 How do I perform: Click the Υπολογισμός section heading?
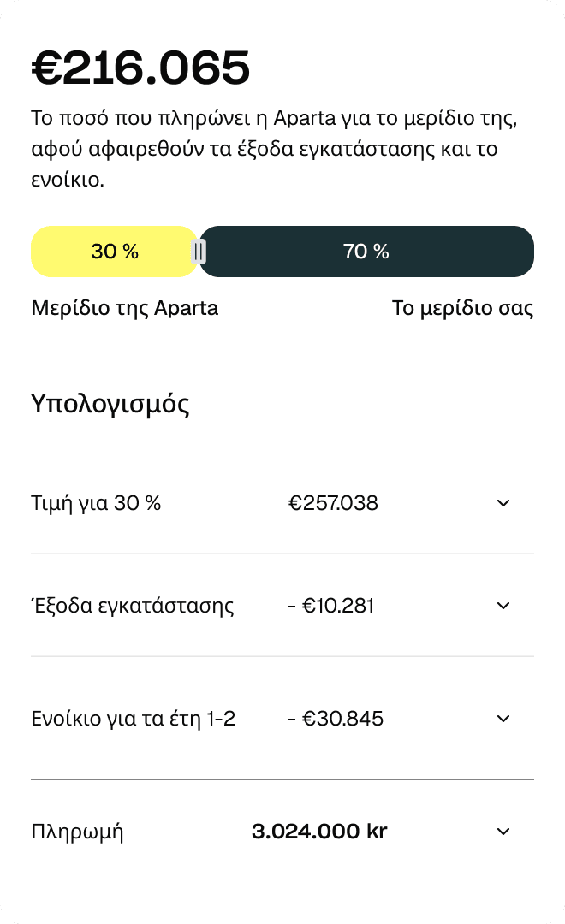pos(110,404)
